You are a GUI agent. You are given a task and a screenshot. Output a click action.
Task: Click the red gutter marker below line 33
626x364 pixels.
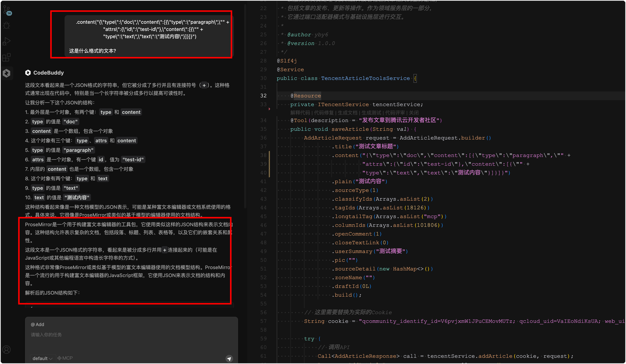click(269, 109)
